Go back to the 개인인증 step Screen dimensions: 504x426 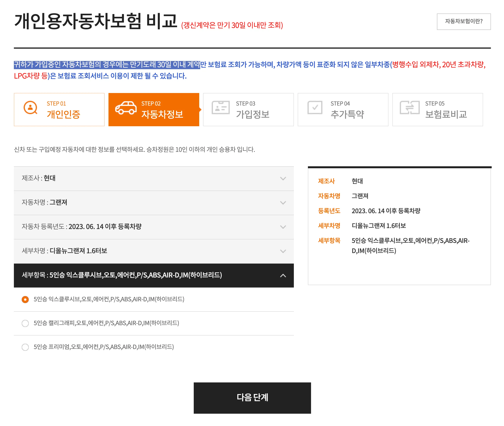[59, 109]
